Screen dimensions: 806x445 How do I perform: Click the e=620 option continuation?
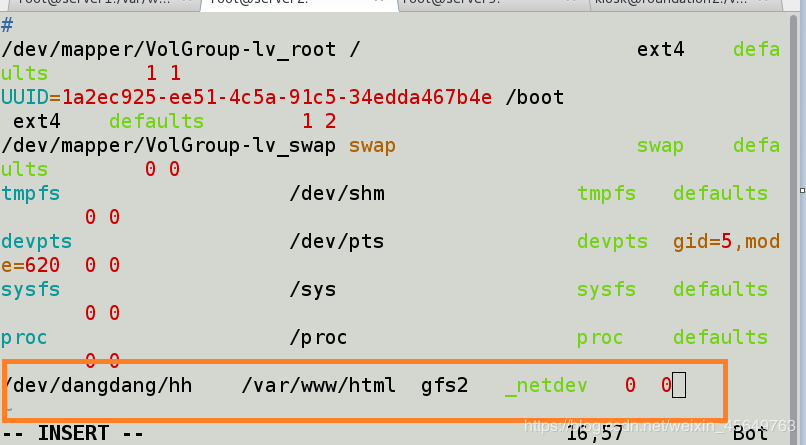[30, 265]
